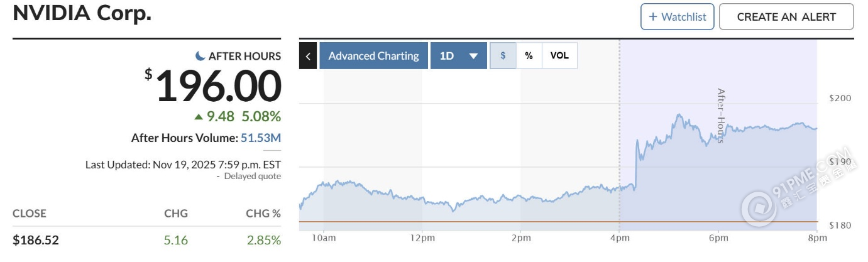Image resolution: width=868 pixels, height=262 pixels.
Task: Click the After Hours Volume 51.53M value
Action: (261, 138)
